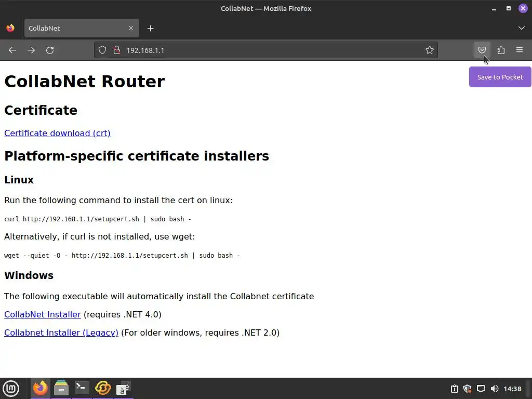Open Firefox View icon in tab bar
This screenshot has height=399, width=532.
[x=10, y=28]
